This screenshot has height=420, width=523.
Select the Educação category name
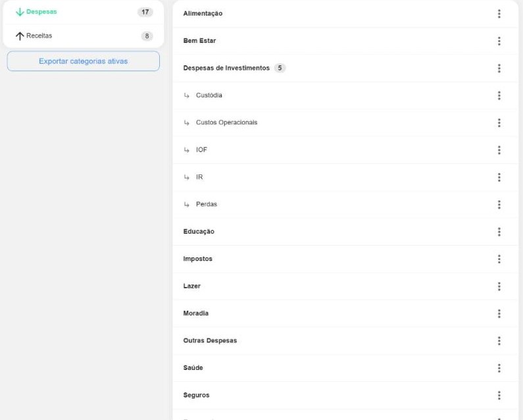(x=199, y=232)
